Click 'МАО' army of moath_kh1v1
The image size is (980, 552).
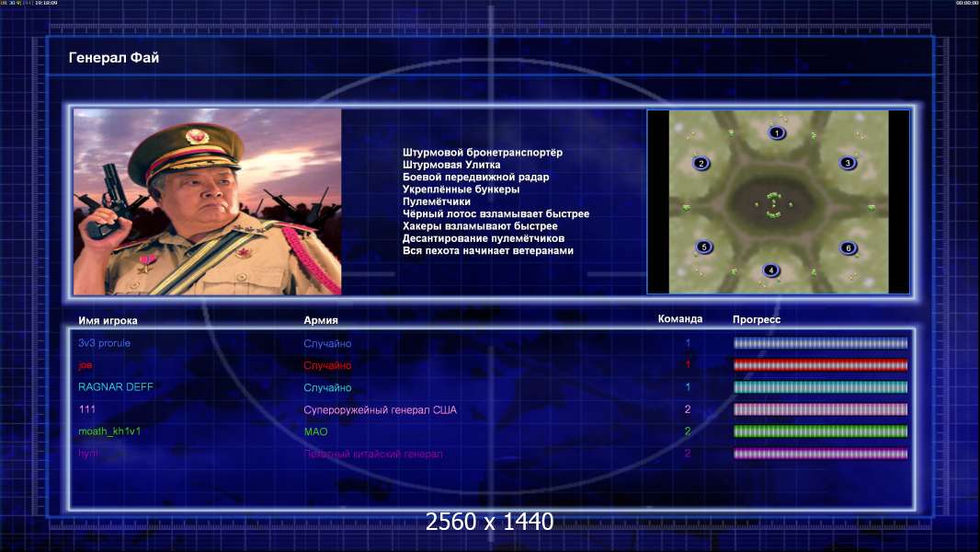(315, 432)
